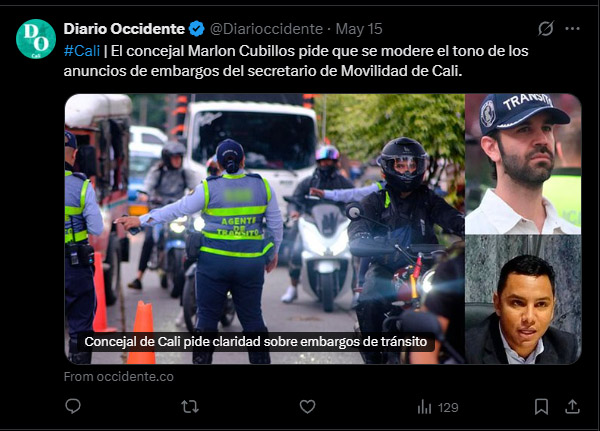Open the May 15 timestamp
Screen dimensions: 600x431
tap(359, 29)
